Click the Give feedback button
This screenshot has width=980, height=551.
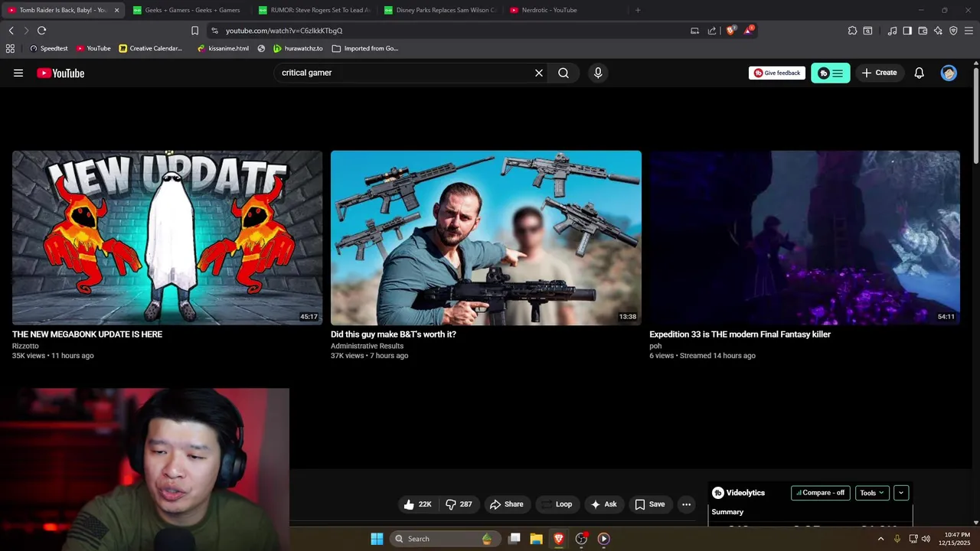coord(777,73)
